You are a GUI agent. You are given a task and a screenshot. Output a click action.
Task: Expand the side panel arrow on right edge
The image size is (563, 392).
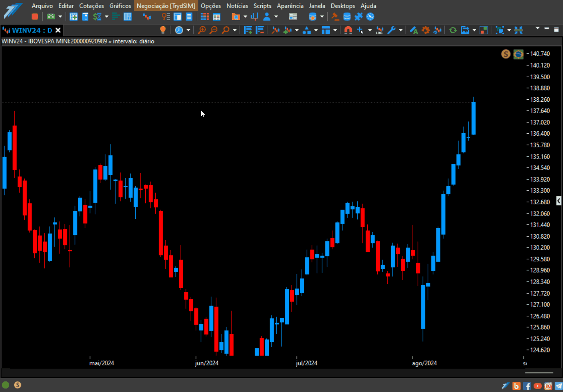pos(559,201)
